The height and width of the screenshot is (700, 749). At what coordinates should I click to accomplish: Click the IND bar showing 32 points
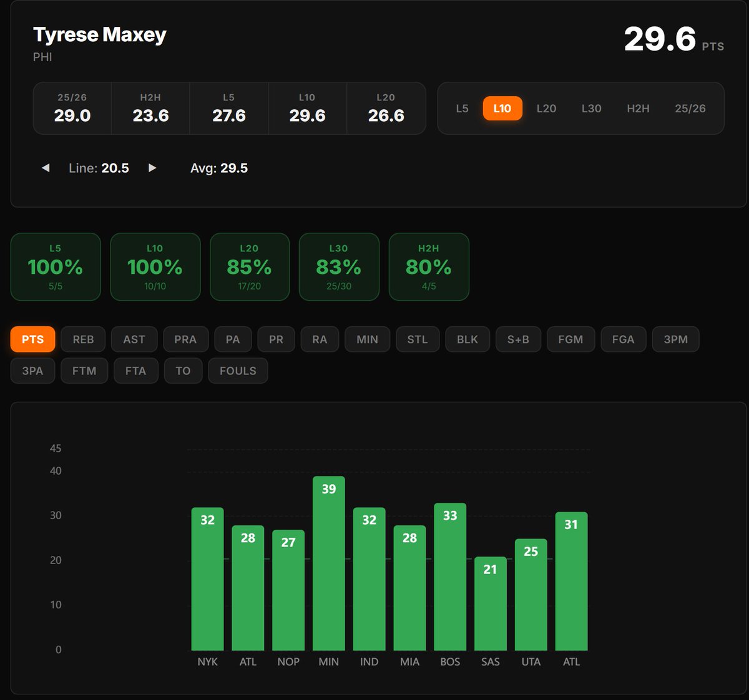[x=370, y=579]
